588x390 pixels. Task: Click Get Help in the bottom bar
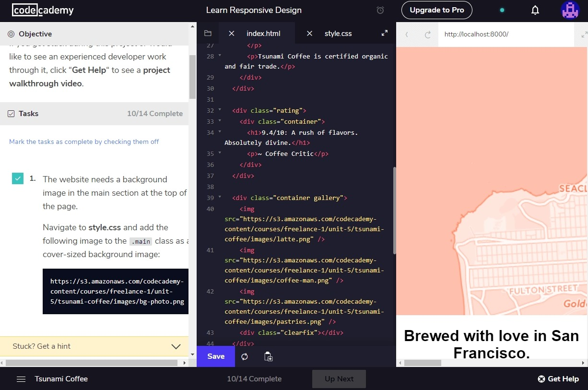[x=558, y=379]
